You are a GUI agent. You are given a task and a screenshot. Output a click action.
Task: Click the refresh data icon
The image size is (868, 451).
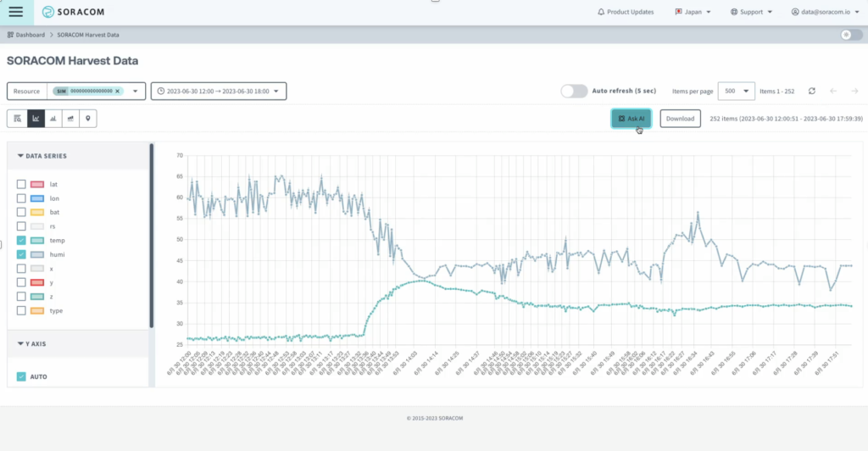(811, 92)
